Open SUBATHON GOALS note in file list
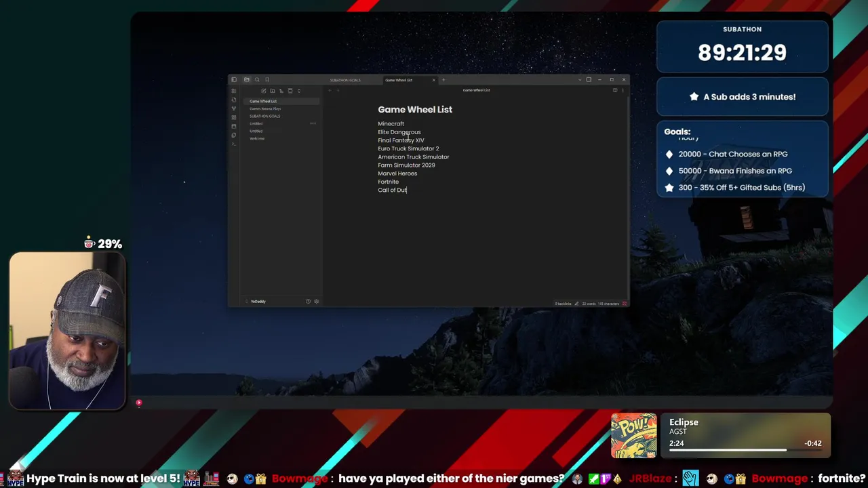This screenshot has height=488, width=868. point(281,116)
